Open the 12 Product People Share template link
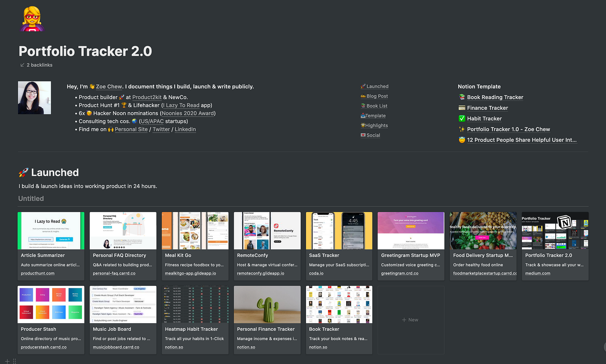The image size is (606, 364). (x=522, y=140)
